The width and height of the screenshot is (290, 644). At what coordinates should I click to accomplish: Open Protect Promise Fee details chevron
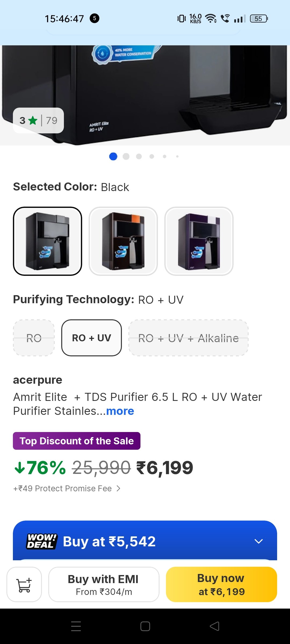[118, 488]
